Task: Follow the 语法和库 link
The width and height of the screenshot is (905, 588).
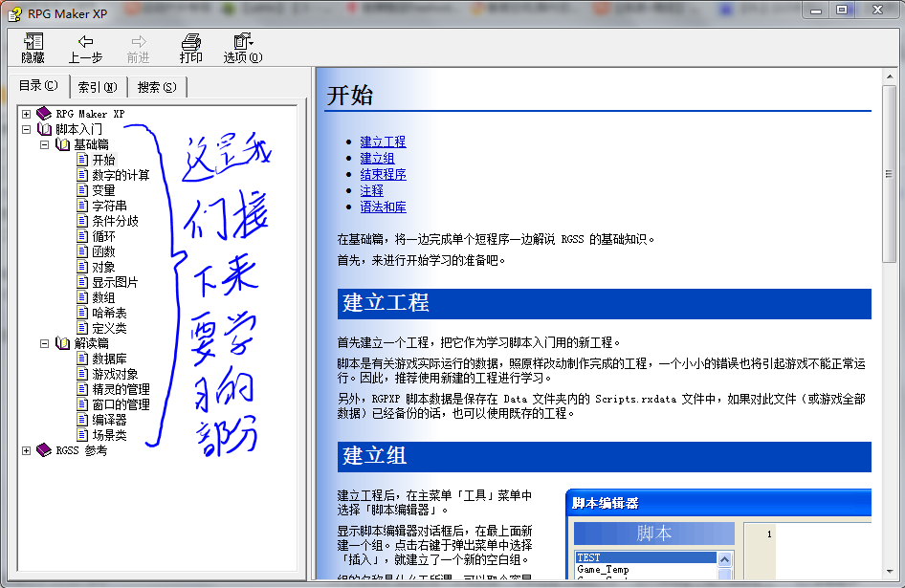Action: pos(384,207)
